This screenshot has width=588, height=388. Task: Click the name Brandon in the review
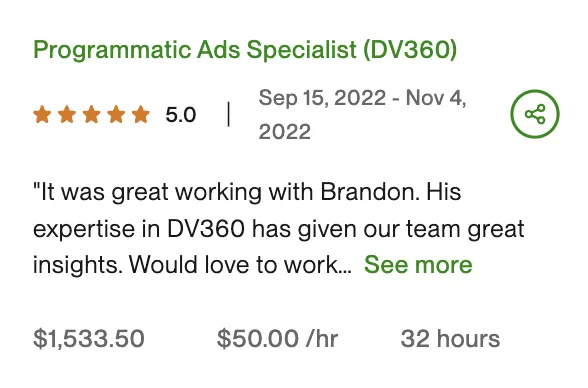tap(368, 192)
